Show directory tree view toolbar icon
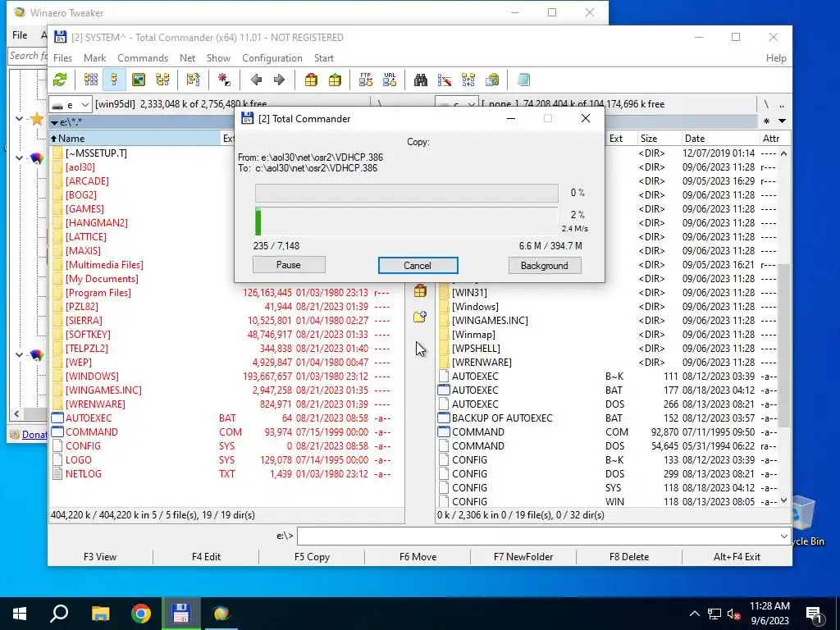 (x=162, y=80)
